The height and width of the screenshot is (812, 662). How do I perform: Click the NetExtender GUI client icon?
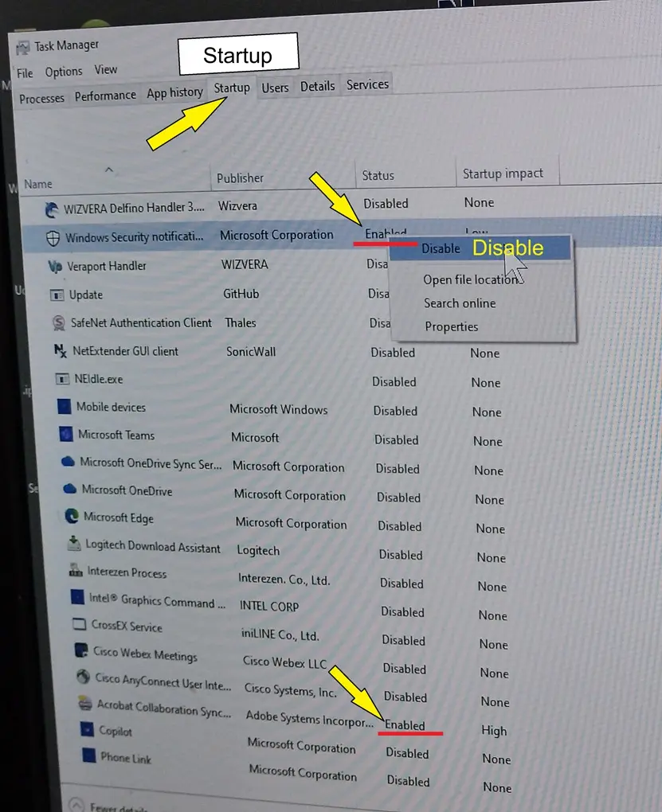[x=60, y=351]
